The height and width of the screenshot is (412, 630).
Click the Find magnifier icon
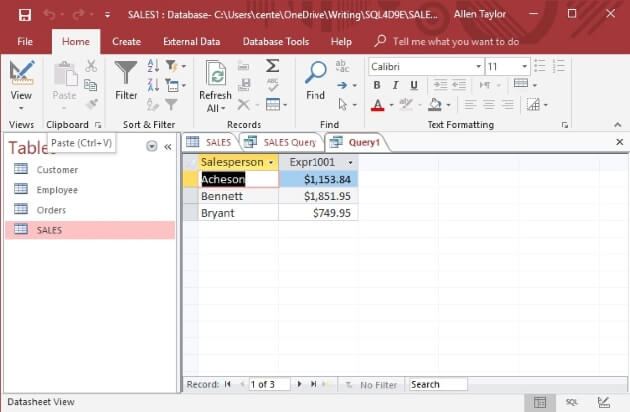[x=316, y=75]
